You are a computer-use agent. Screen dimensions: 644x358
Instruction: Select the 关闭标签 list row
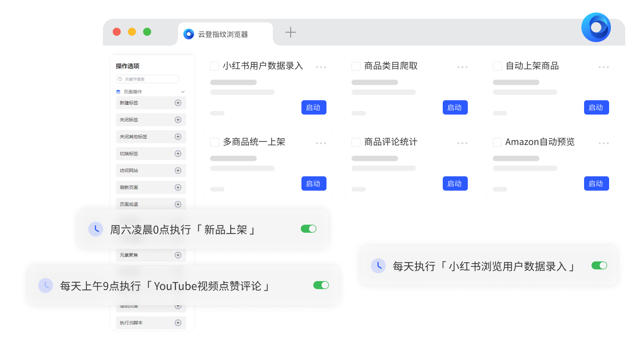click(x=151, y=120)
